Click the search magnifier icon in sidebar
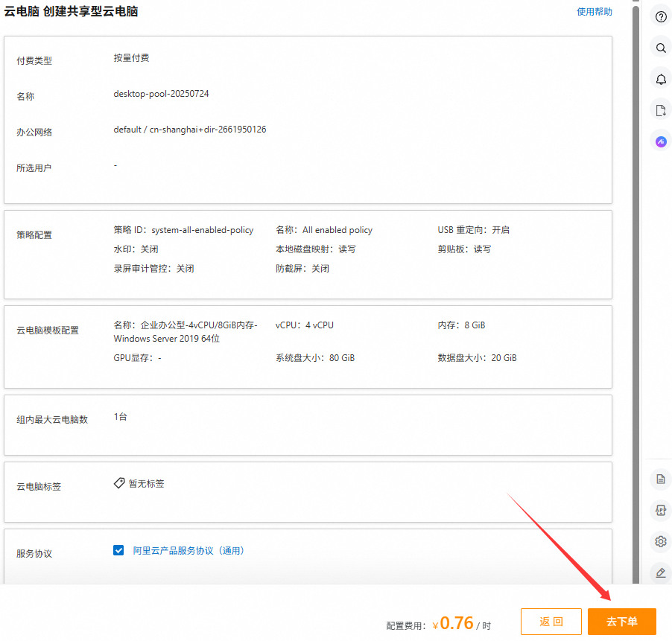Screen dimensions: 672x641 [660, 48]
